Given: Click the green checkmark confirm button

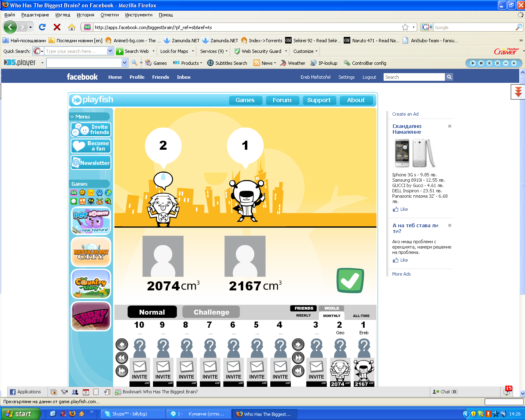Looking at the screenshot, I should tap(350, 281).
